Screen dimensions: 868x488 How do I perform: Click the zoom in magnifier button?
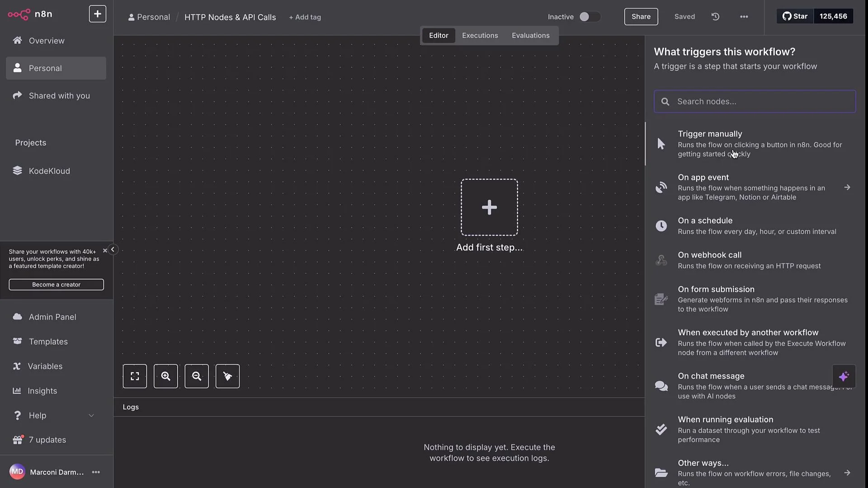(x=165, y=376)
